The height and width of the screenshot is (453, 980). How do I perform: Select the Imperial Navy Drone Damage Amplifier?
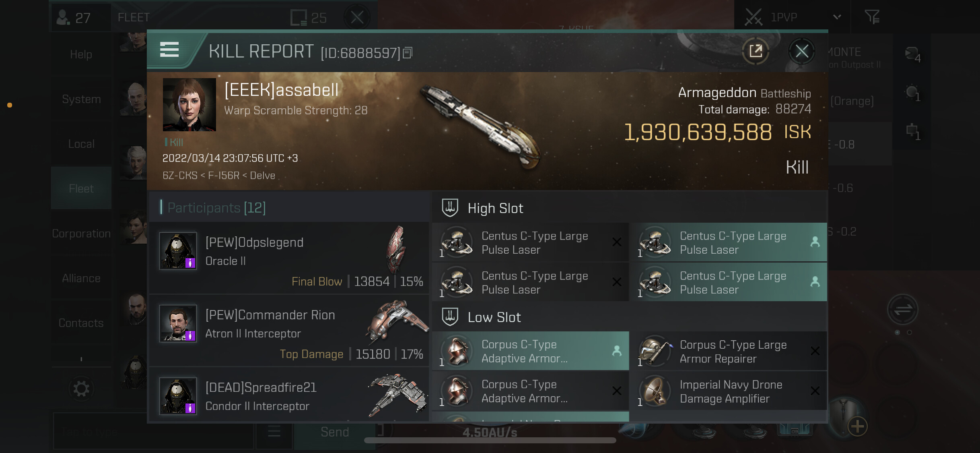coord(729,391)
